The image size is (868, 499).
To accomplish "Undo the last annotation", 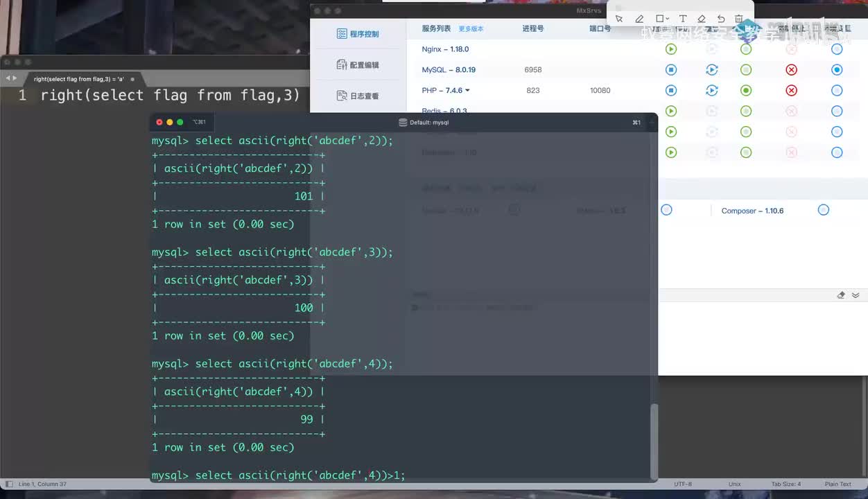I will tap(721, 19).
